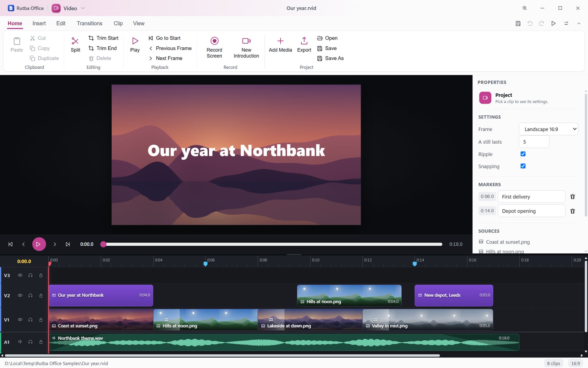Open the Export tool
588x368 pixels.
point(304,45)
